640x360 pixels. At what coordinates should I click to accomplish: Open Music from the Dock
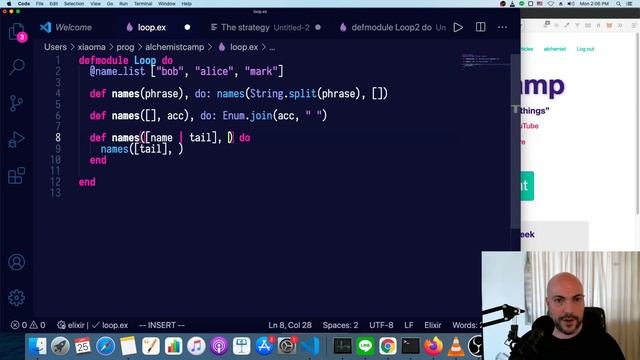click(x=196, y=346)
